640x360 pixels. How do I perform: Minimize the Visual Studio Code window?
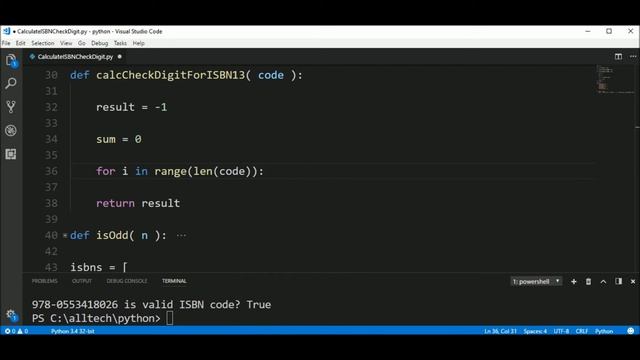point(588,31)
